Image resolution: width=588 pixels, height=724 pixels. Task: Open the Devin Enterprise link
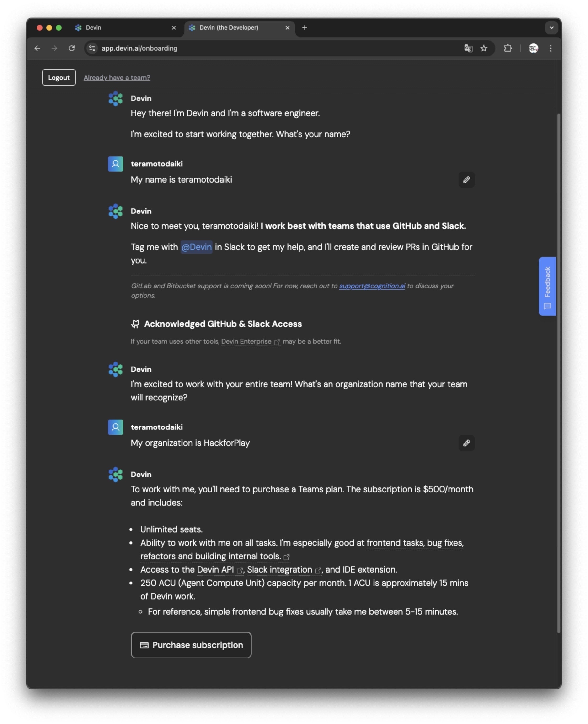[x=246, y=341]
